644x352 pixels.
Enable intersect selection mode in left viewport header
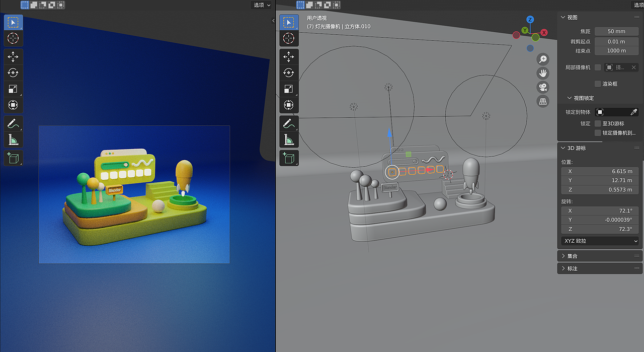[61, 5]
